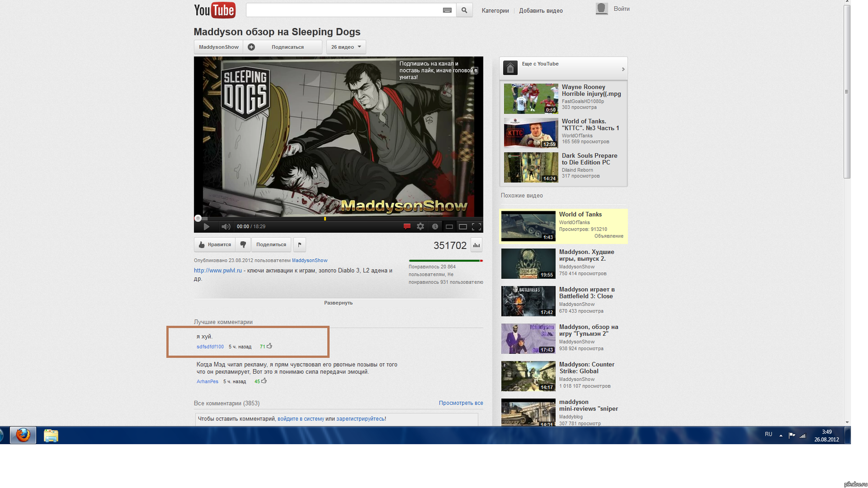Open the World of Tanks КТТС №3 thumbnail
This screenshot has height=488, width=868.
[531, 133]
